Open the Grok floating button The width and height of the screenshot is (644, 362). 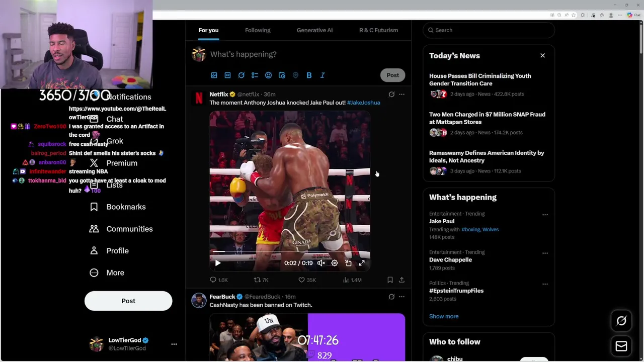(x=621, y=321)
